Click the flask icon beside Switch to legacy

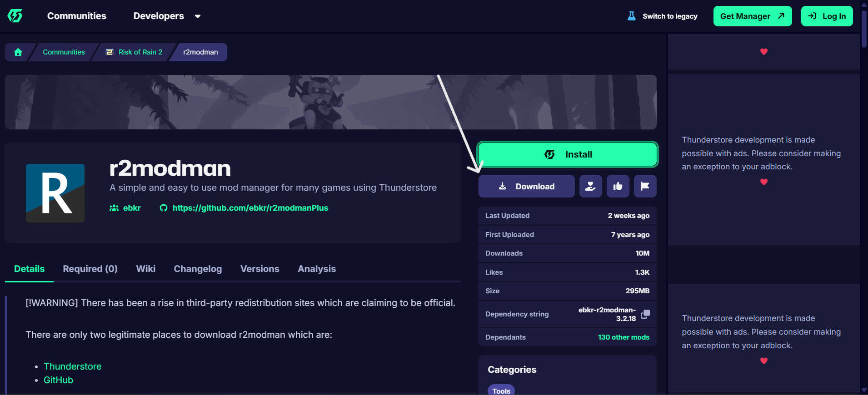[x=631, y=16]
